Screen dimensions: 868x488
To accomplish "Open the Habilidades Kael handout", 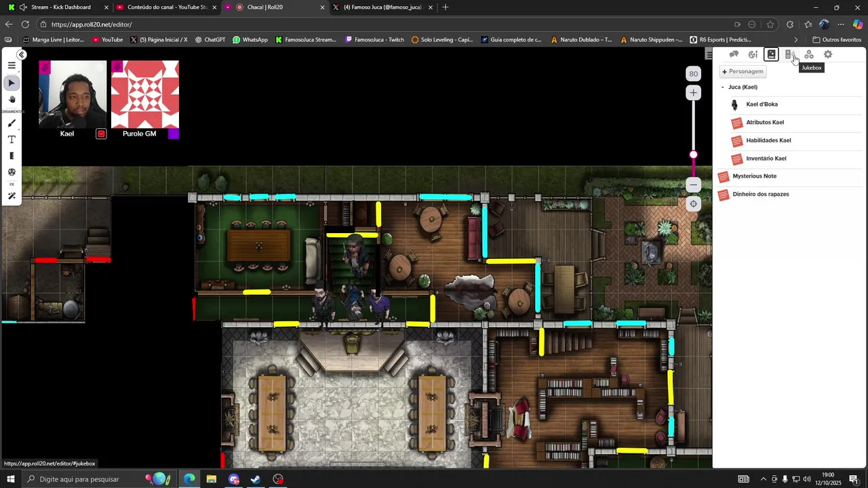I will click(x=768, y=140).
